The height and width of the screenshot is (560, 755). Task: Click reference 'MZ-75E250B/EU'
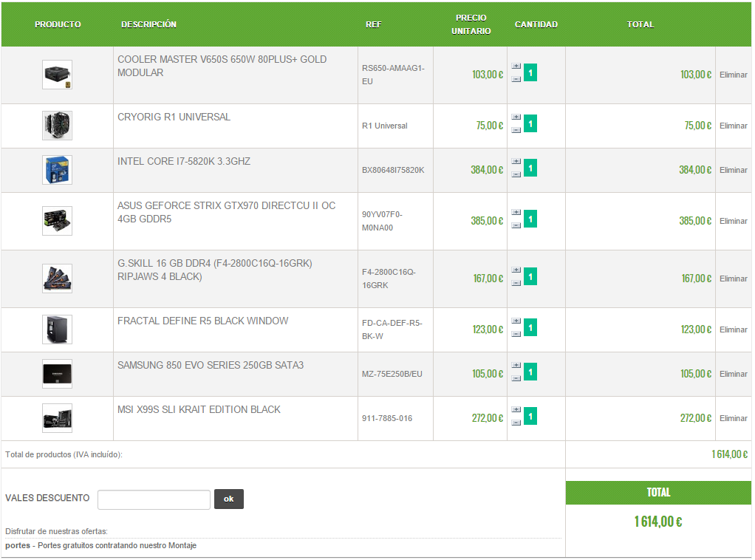pyautogui.click(x=392, y=374)
